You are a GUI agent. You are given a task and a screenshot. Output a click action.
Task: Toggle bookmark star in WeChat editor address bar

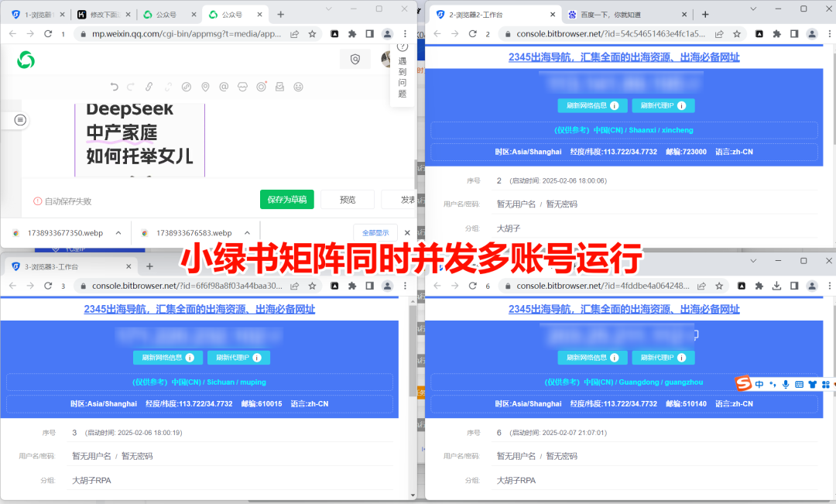tap(313, 33)
